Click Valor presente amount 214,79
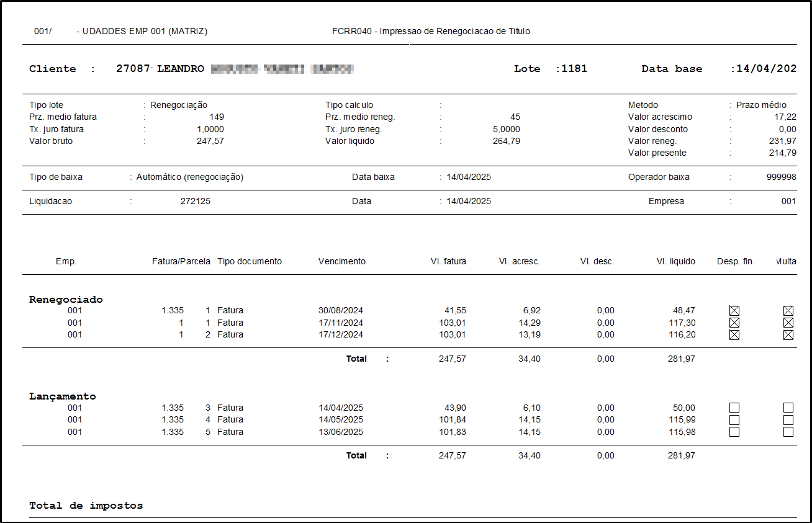Screen dimensions: 812x523 click(782, 153)
